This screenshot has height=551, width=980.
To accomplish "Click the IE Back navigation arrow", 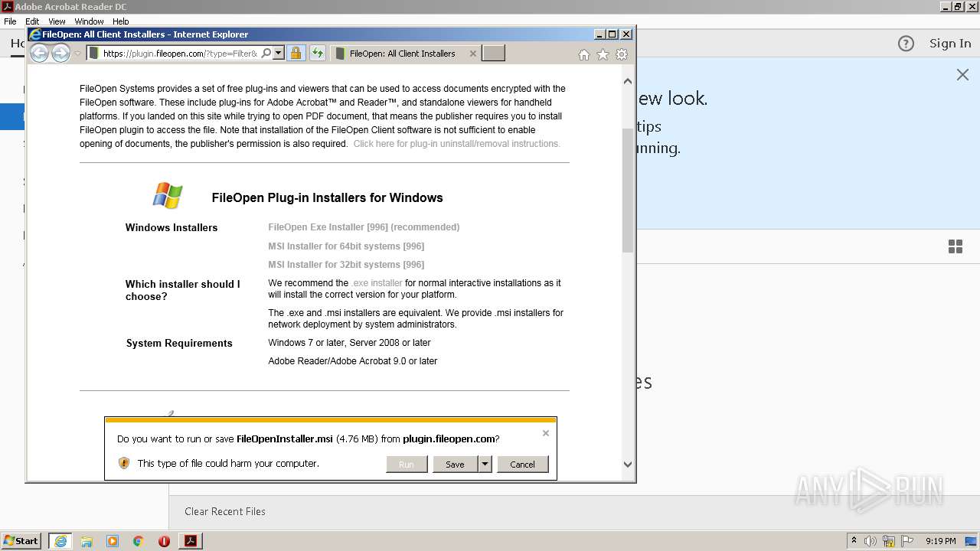I will (x=39, y=53).
